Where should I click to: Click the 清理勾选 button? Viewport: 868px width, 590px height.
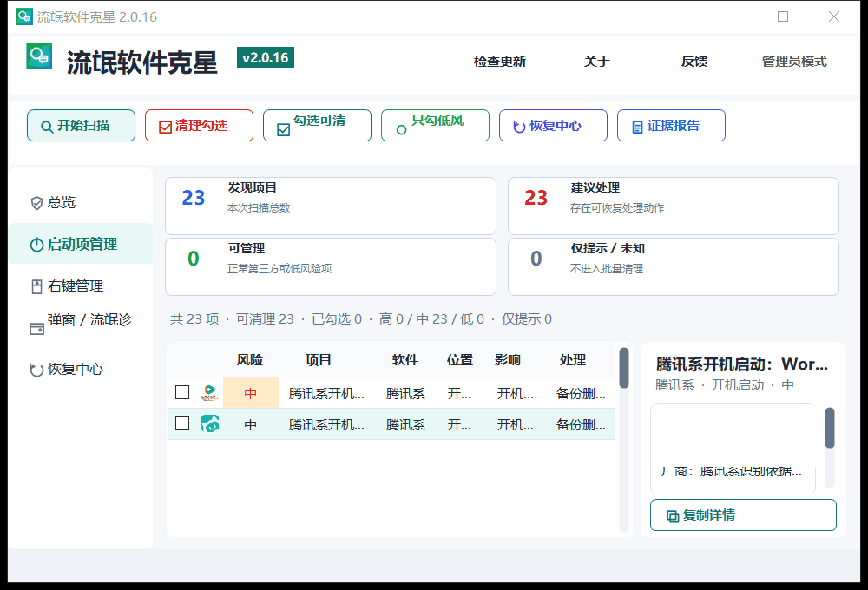(x=200, y=126)
